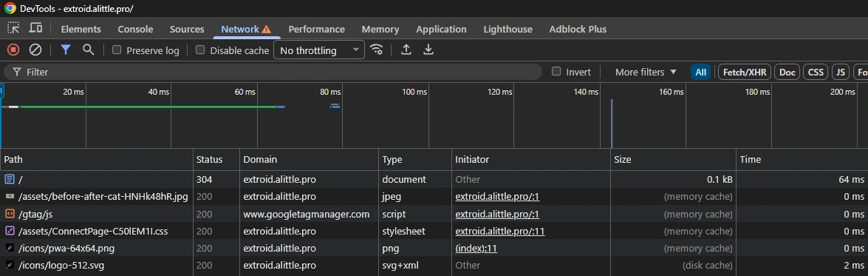868x276 pixels.
Task: Open the Sources tab
Action: 187,30
